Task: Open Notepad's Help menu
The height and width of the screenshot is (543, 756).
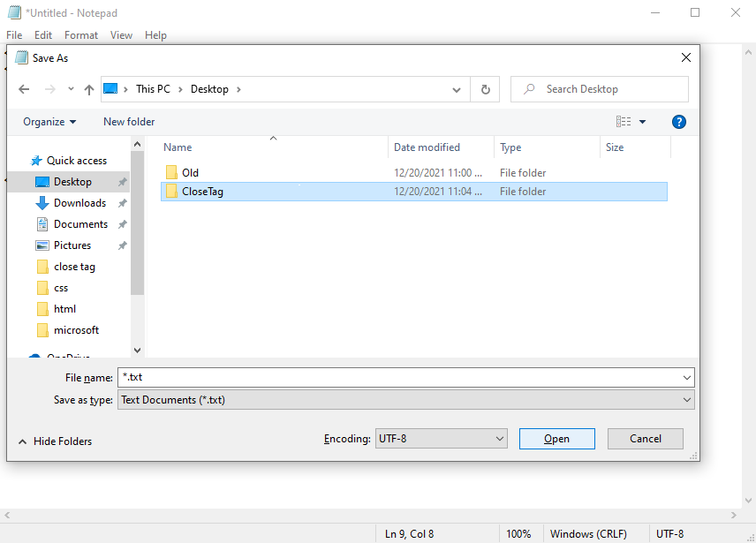Action: point(155,35)
